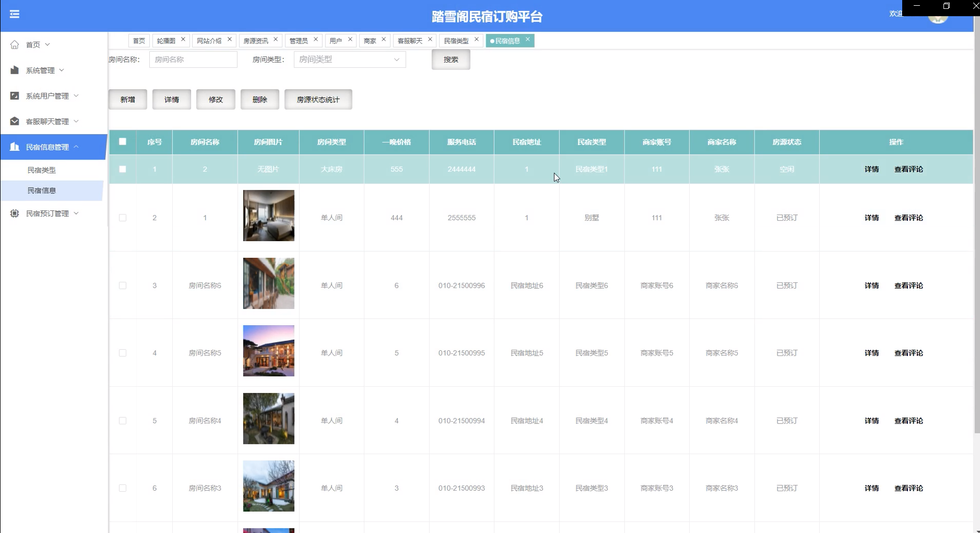Click the 民宿信息管理 building icon
980x533 pixels.
15,147
